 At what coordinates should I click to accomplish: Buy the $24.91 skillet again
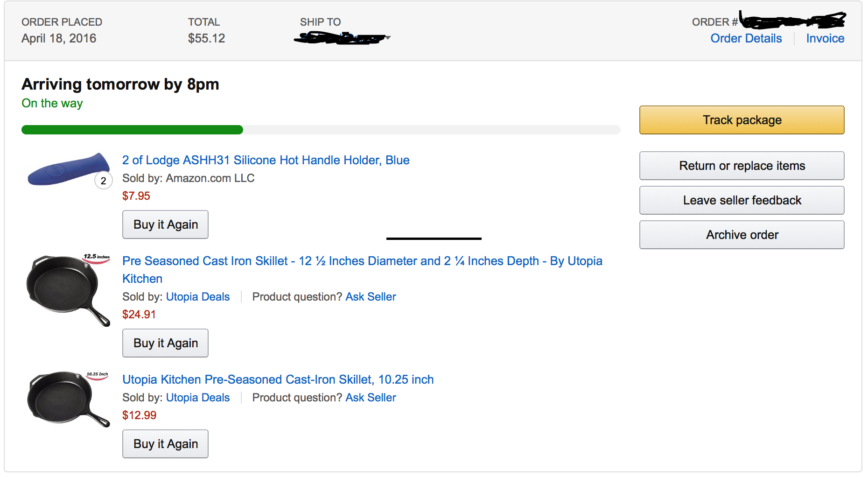click(165, 343)
